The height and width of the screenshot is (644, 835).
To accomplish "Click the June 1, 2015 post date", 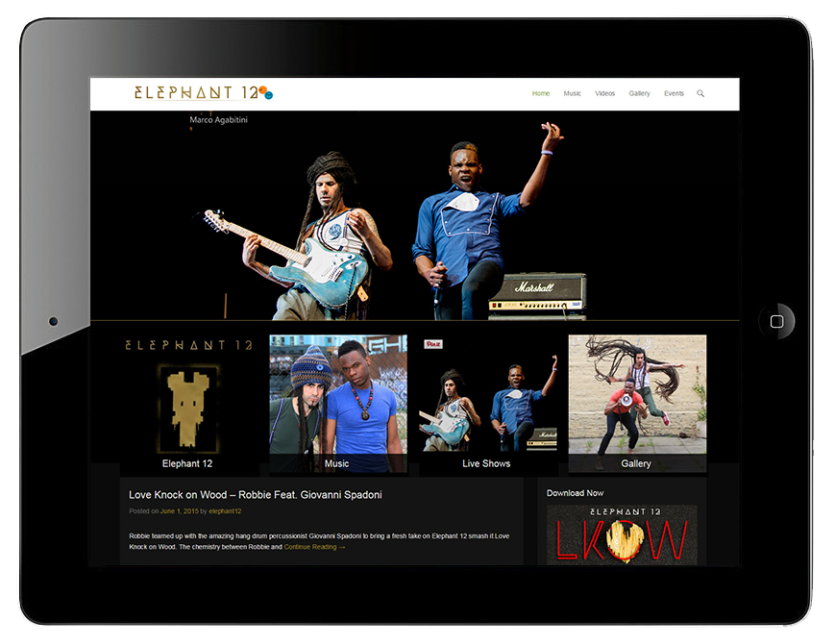I will click(179, 511).
